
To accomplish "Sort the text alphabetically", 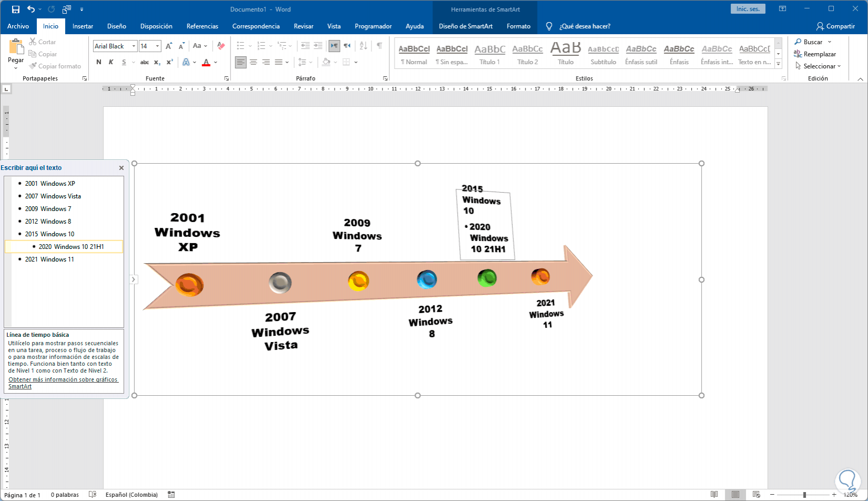I will tap(363, 46).
